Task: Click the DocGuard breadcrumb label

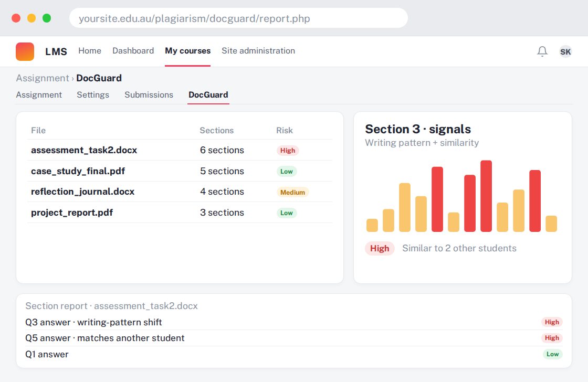Action: [x=99, y=78]
